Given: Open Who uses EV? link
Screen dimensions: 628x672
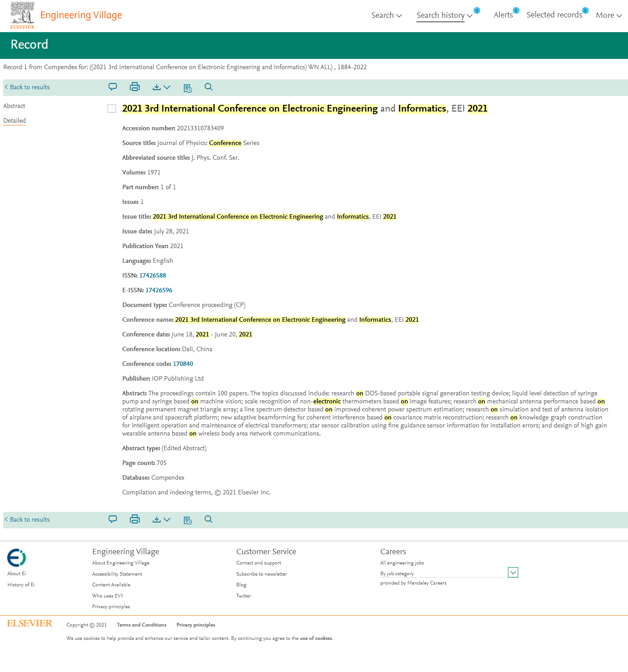Looking at the screenshot, I should pyautogui.click(x=108, y=596).
